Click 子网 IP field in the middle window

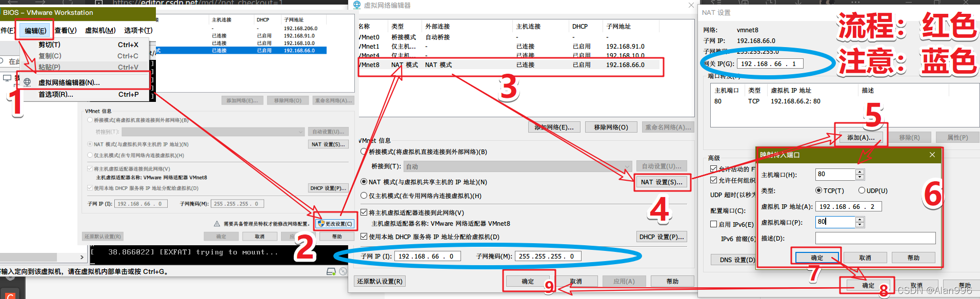(427, 256)
